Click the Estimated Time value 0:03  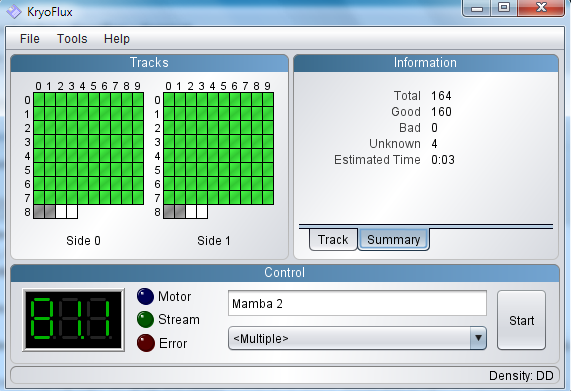tap(443, 160)
